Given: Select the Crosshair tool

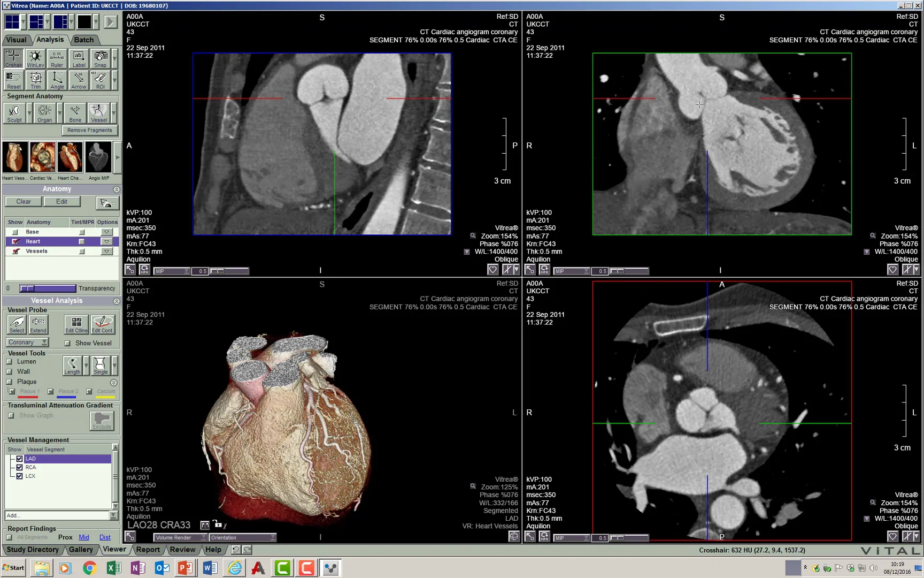Looking at the screenshot, I should pyautogui.click(x=14, y=58).
